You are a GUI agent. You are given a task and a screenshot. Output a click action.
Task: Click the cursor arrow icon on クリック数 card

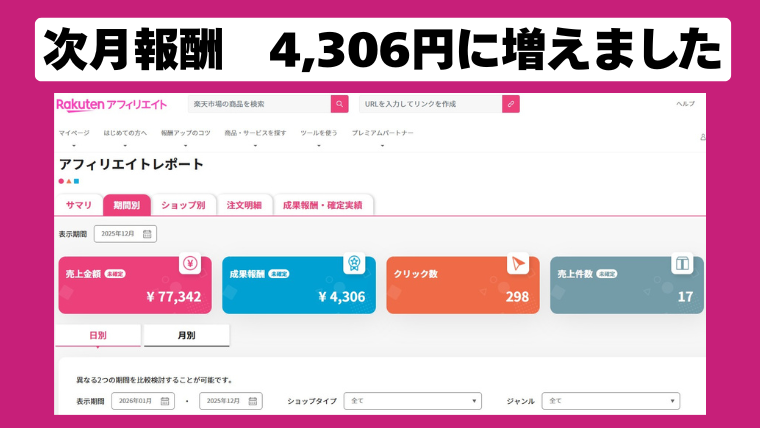click(517, 264)
